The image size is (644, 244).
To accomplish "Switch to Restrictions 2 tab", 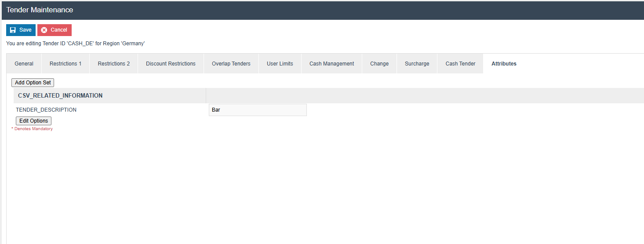I will 114,64.
